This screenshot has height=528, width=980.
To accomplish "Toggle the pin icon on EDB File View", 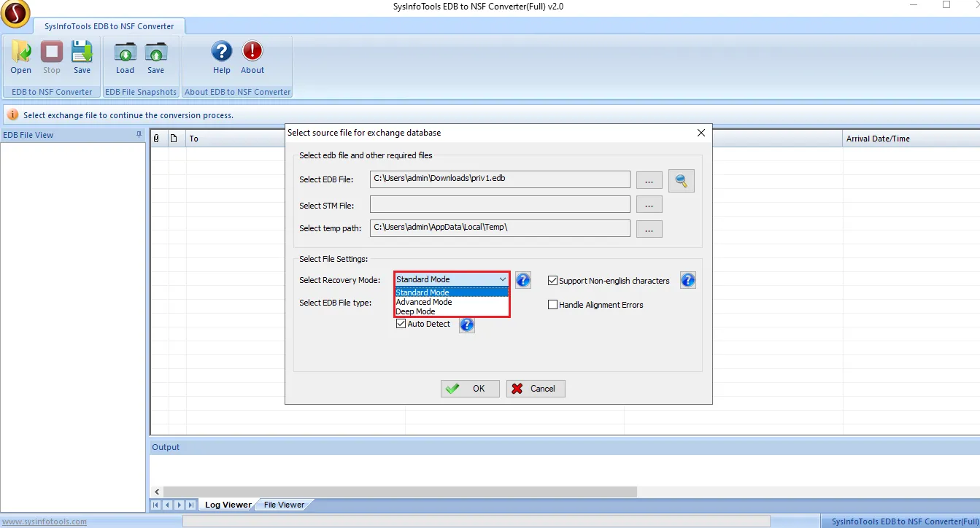I will (139, 135).
